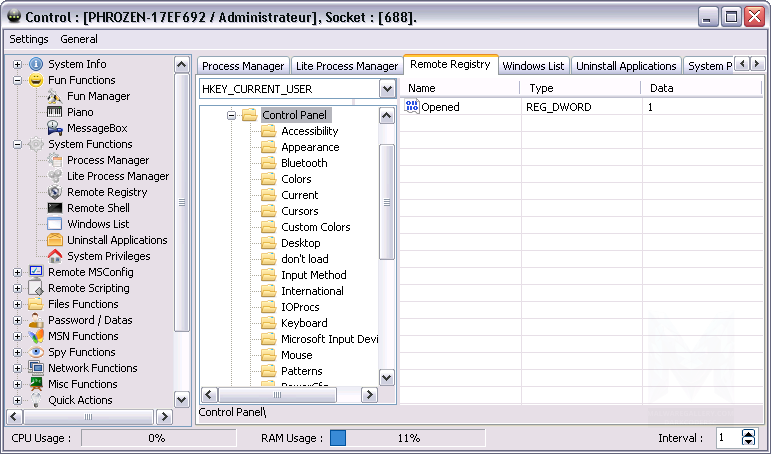Viewport: 771px width, 454px height.
Task: Increase the Interval value with up arrow
Action: (x=749, y=434)
